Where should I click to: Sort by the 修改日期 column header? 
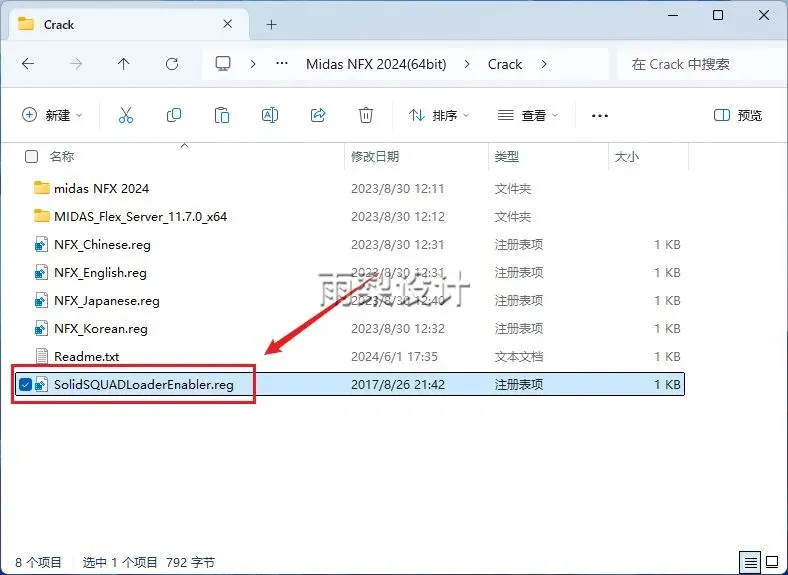click(x=375, y=157)
